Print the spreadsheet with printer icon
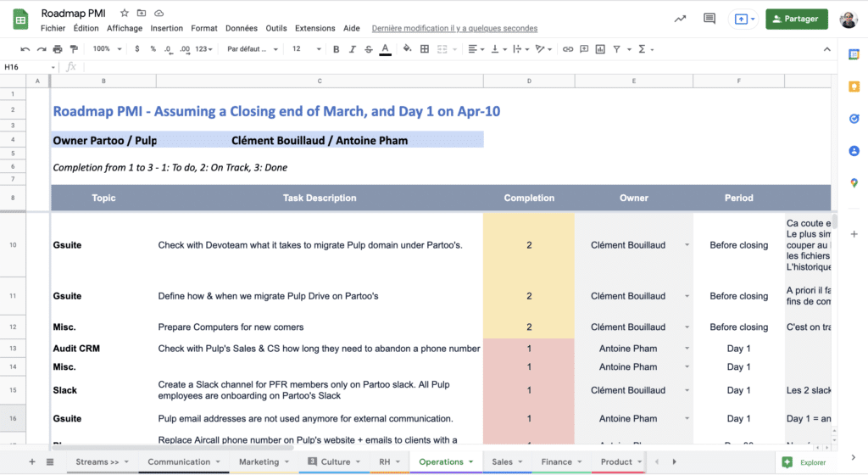The height and width of the screenshot is (475, 868). click(58, 49)
